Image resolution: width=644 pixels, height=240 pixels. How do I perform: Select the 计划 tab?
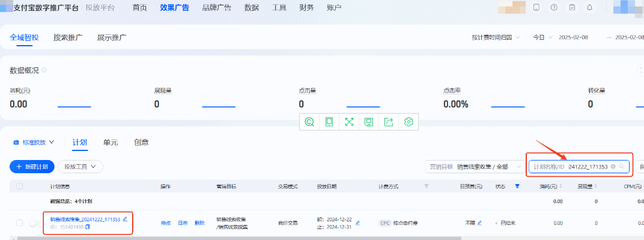[80, 143]
